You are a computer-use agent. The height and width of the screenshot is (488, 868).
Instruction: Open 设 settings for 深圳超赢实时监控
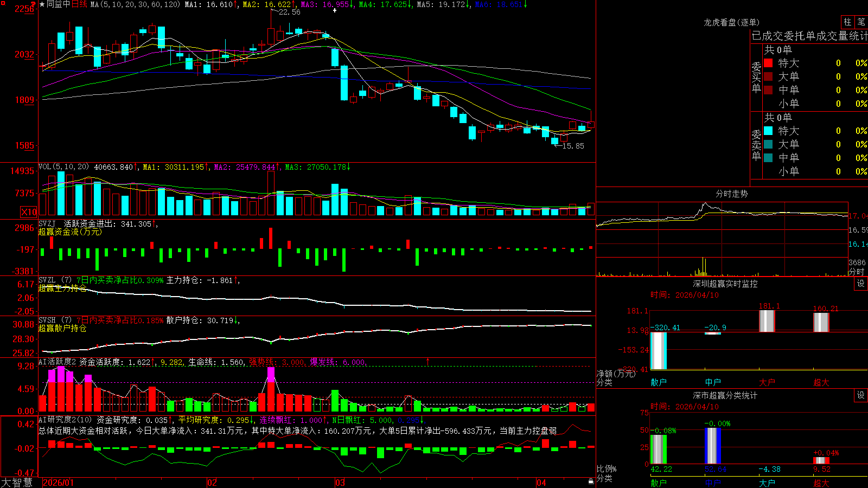861,284
